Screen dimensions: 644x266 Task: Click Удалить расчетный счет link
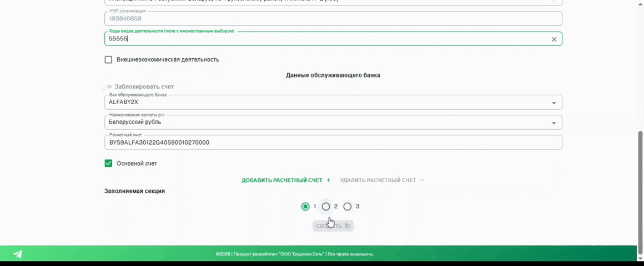pos(378,180)
